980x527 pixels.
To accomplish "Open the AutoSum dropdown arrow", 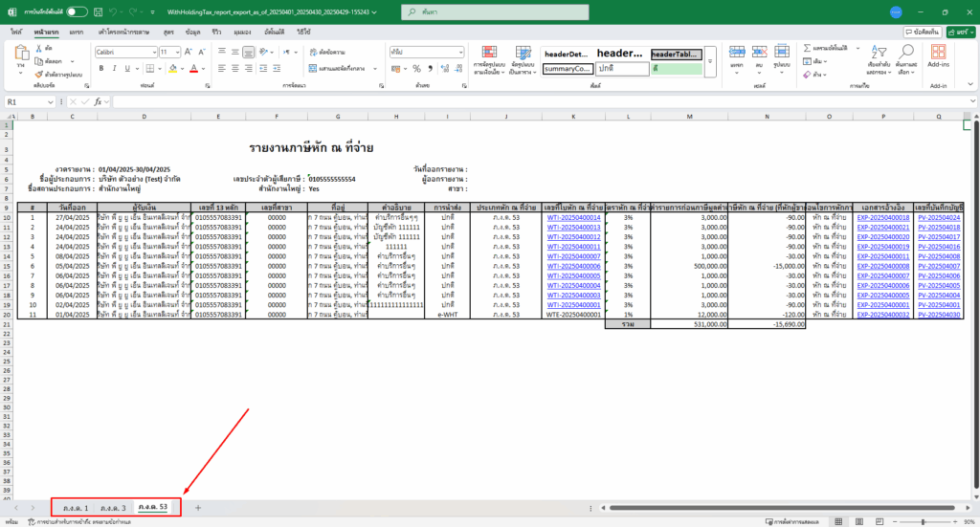I will 857,48.
